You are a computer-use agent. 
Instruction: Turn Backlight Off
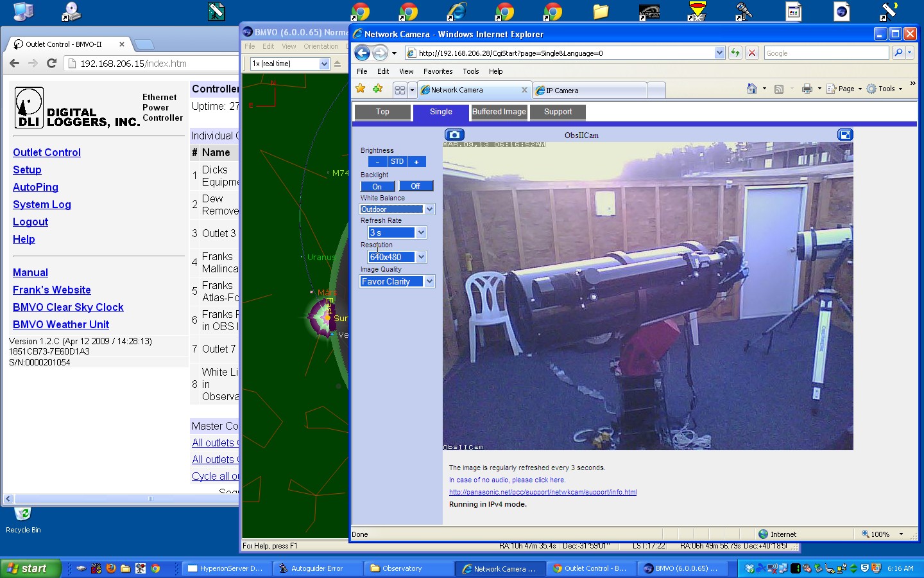click(x=416, y=186)
